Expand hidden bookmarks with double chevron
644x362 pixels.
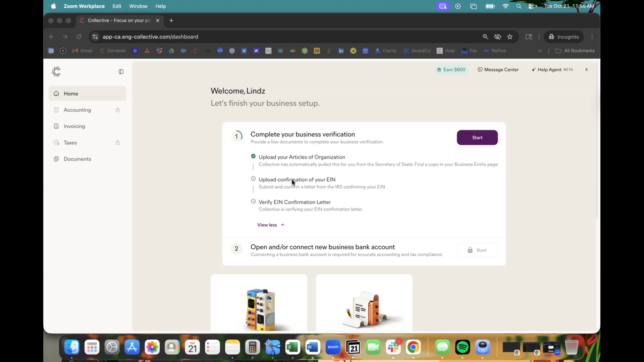(540, 51)
